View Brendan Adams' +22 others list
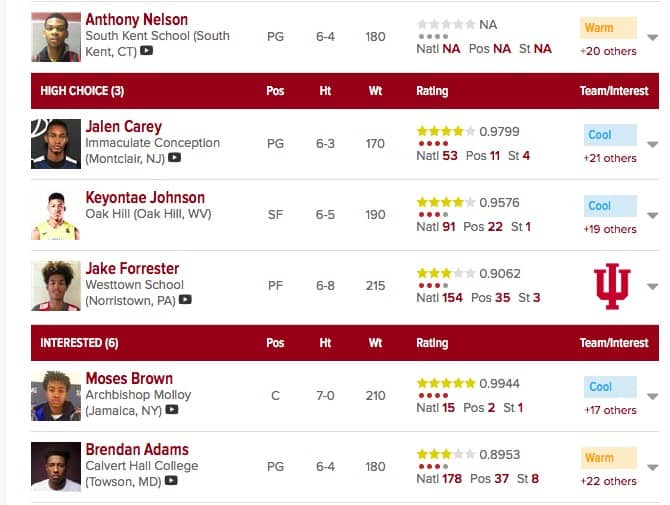Screen dimensions: 670x505 pyautogui.click(x=608, y=481)
